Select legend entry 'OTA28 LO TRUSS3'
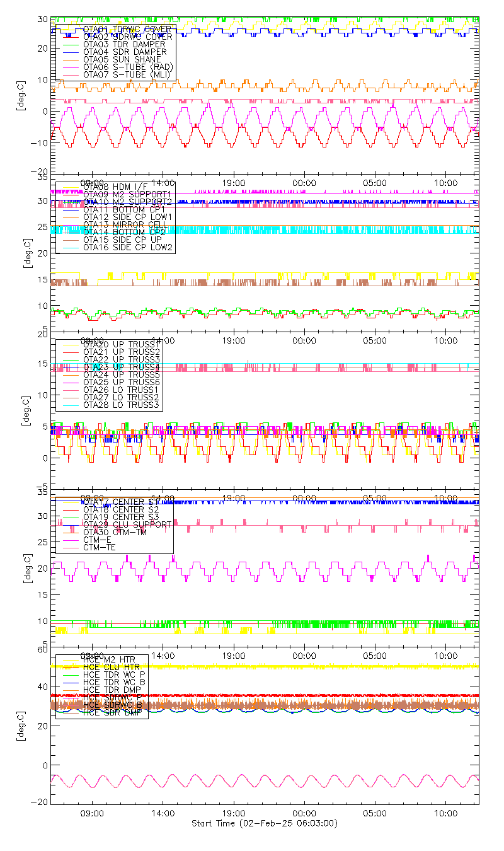This screenshot has width=504, height=851. tap(122, 405)
